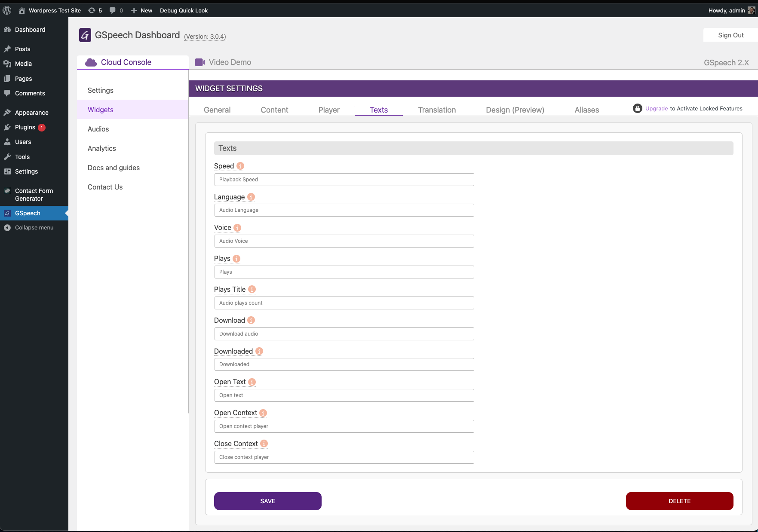
Task: Open the Aliases tab
Action: click(587, 110)
